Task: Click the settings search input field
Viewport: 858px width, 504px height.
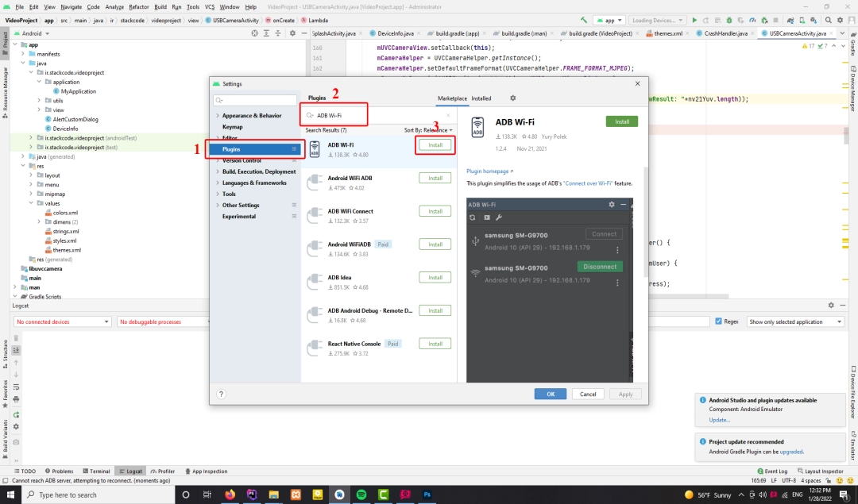Action: point(255,100)
